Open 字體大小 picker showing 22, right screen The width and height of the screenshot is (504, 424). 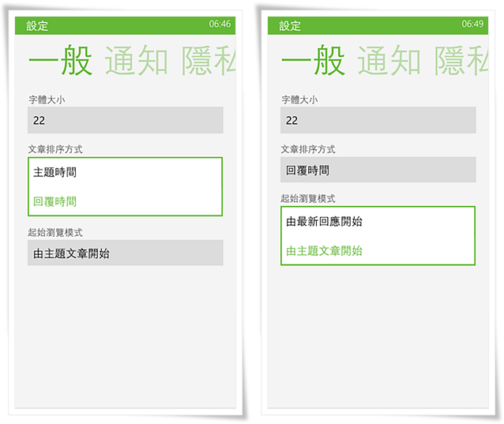[x=378, y=120]
